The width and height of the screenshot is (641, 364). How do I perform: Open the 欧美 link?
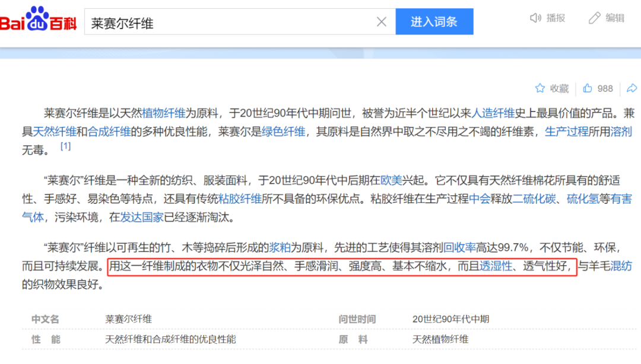tap(391, 180)
